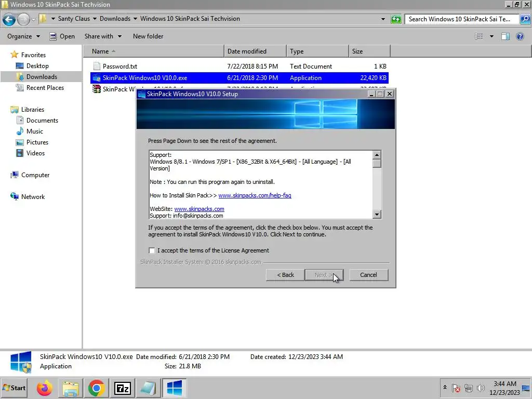Sort by the Type column header
532x399 pixels.
pyautogui.click(x=317, y=51)
